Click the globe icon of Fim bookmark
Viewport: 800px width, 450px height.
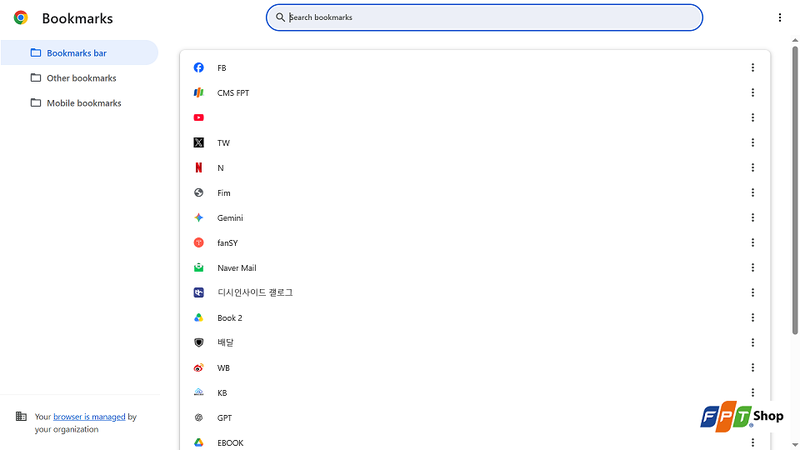(198, 193)
